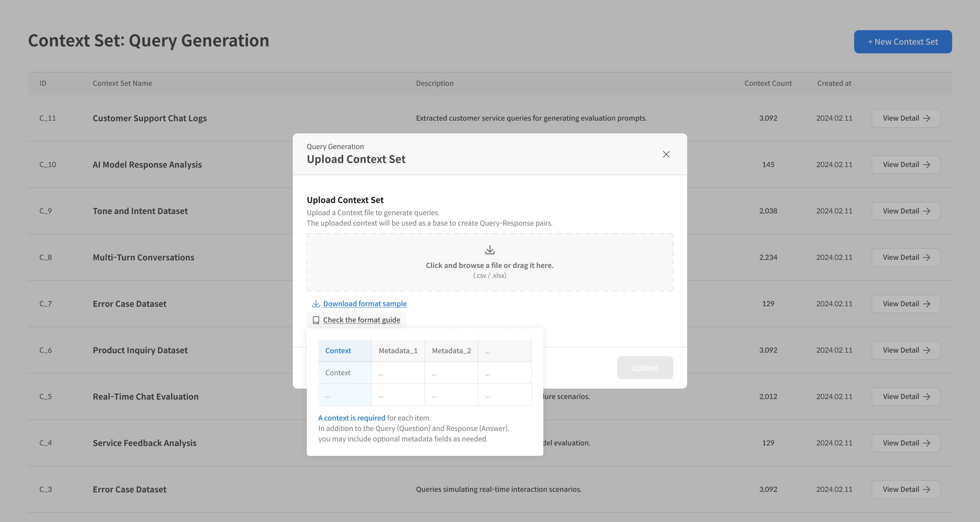
Task: Select the Multi-Turn Conversations row name
Action: [144, 258]
